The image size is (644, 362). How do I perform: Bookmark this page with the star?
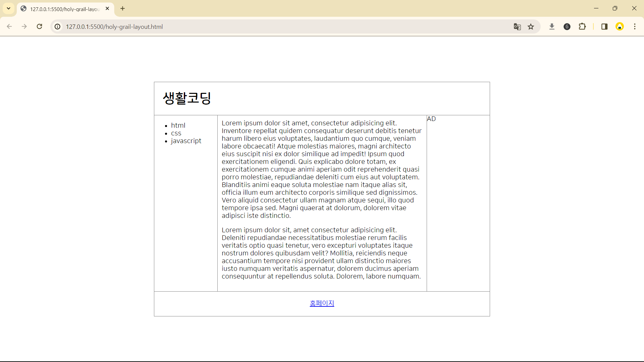tap(531, 26)
